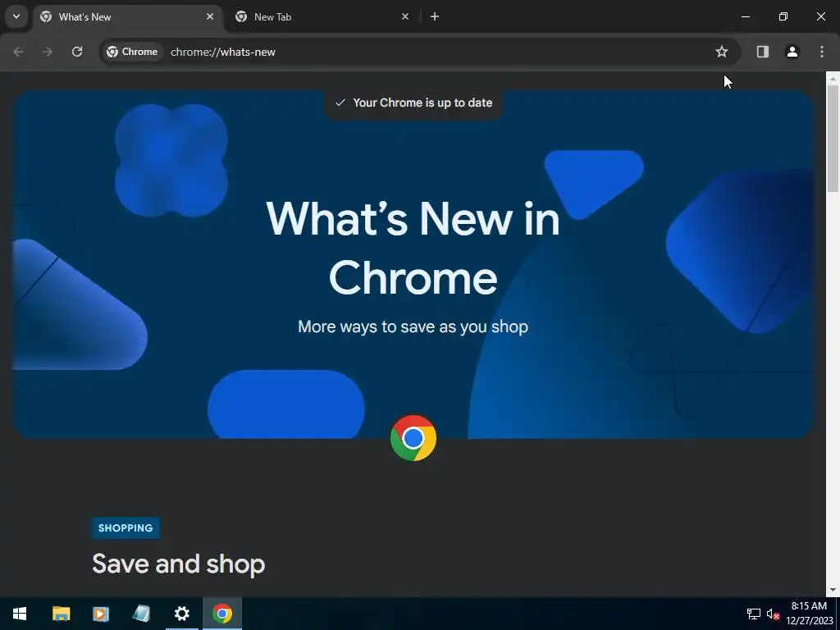Open the muted volume tray icon
The image size is (840, 630).
(773, 614)
